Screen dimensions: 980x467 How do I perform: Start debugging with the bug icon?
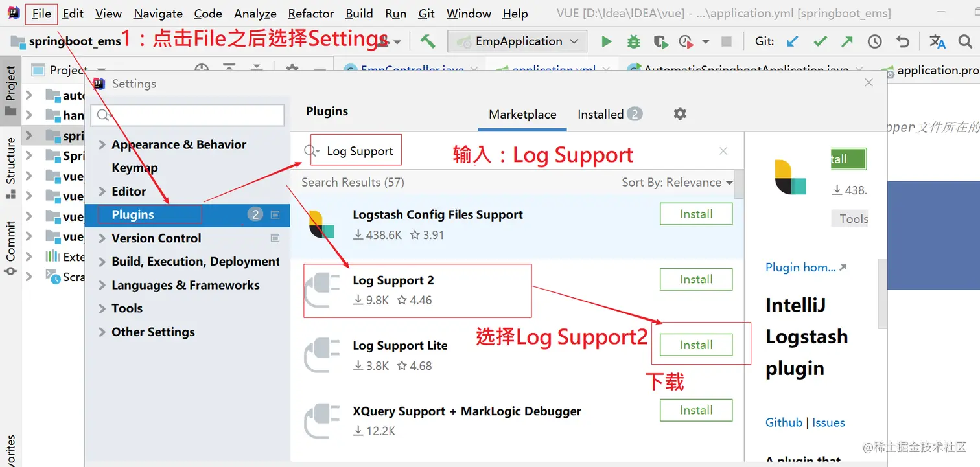633,41
